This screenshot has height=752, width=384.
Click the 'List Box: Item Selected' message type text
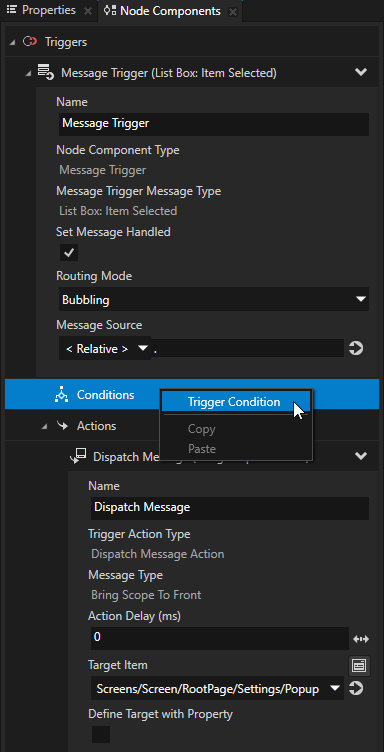(x=118, y=211)
